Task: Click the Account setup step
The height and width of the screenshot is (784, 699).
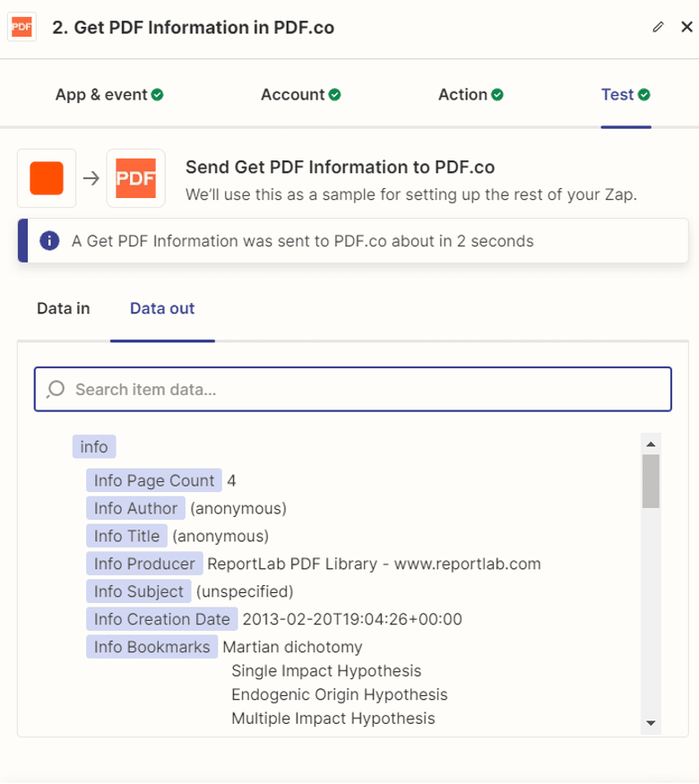Action: pos(292,93)
